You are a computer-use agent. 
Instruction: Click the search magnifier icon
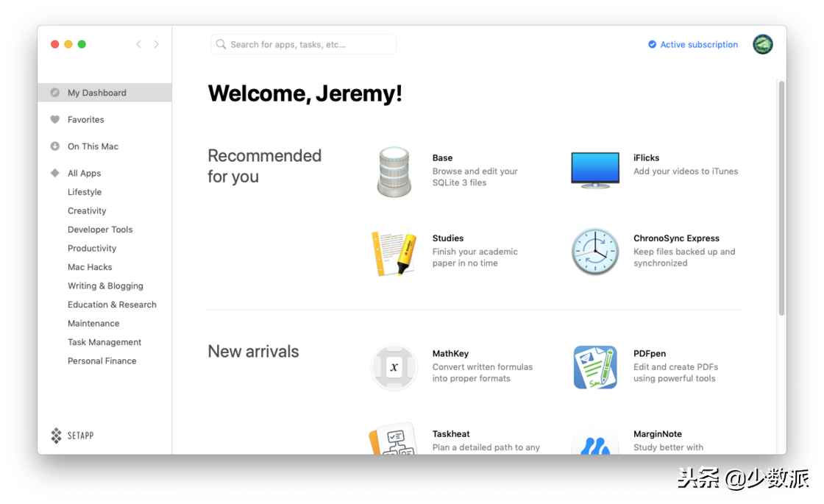[x=221, y=44]
